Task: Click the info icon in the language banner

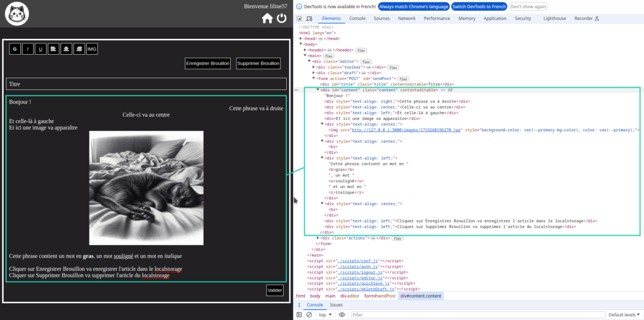Action: (x=299, y=6)
